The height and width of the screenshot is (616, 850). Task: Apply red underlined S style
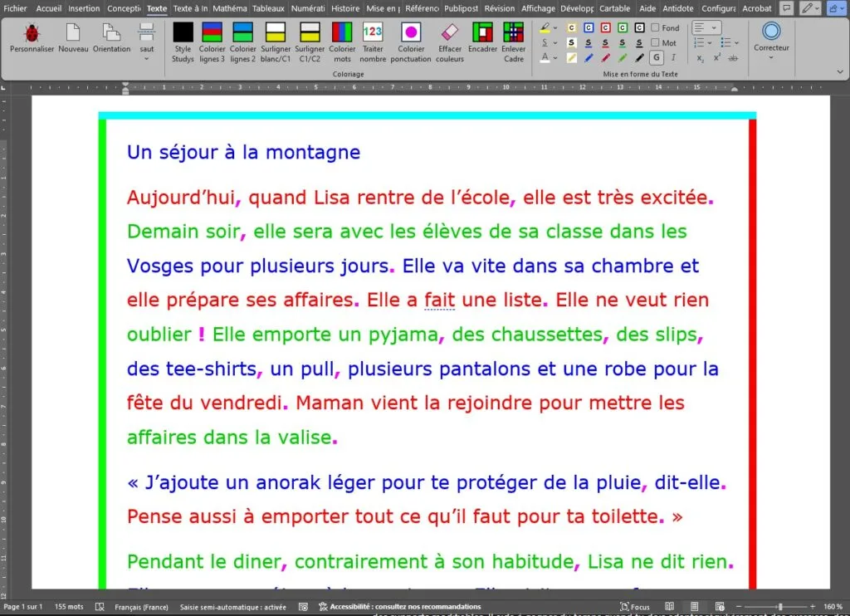point(605,43)
